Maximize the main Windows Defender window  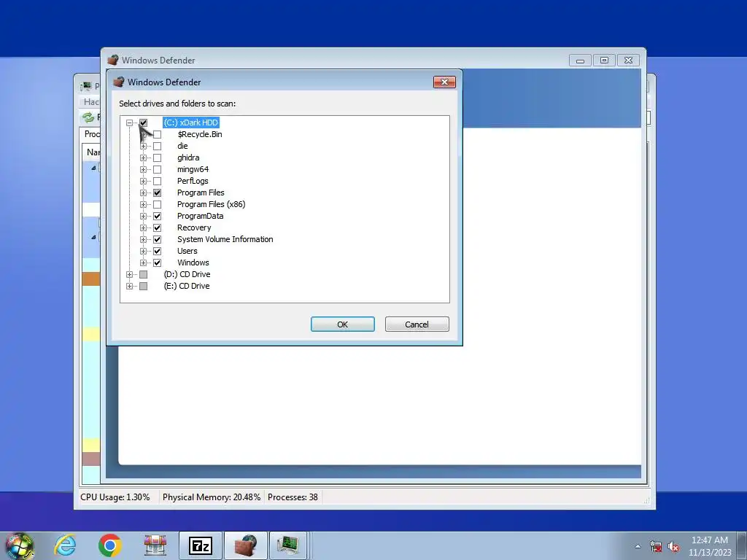604,61
